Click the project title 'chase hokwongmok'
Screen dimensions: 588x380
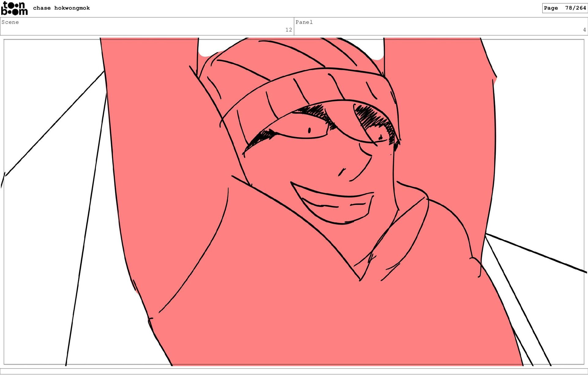coord(61,8)
